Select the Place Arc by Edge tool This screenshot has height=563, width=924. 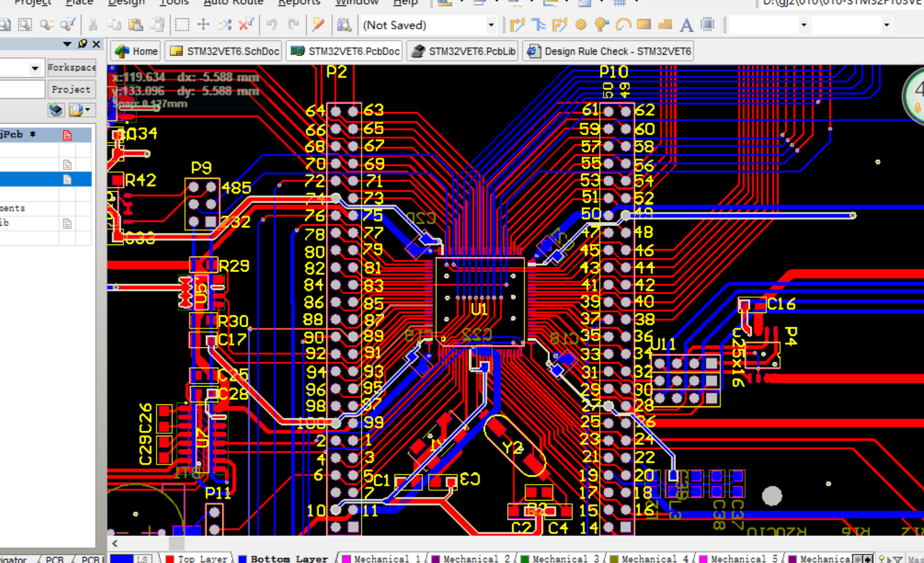624,25
